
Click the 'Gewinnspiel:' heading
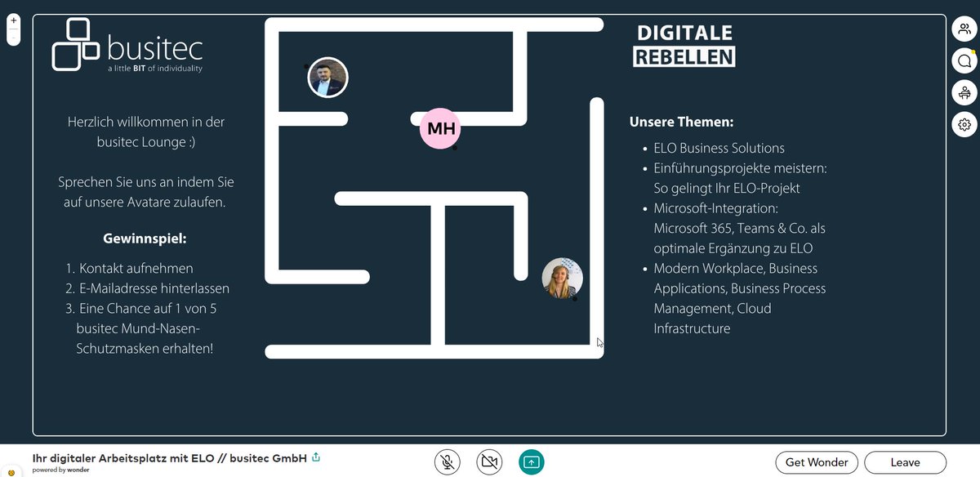pos(145,239)
